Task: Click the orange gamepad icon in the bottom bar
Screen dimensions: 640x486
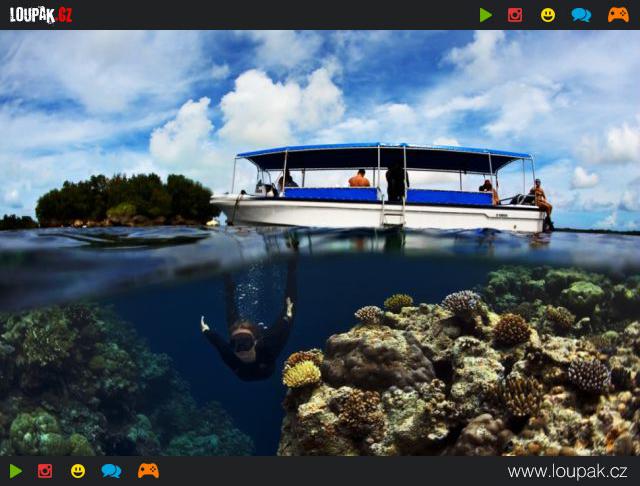Action: tap(148, 471)
